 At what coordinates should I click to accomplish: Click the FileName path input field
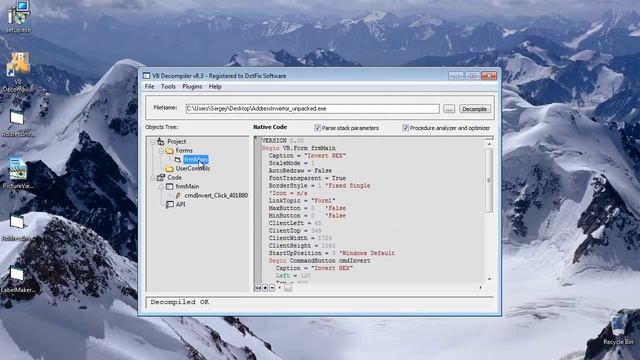pos(312,109)
